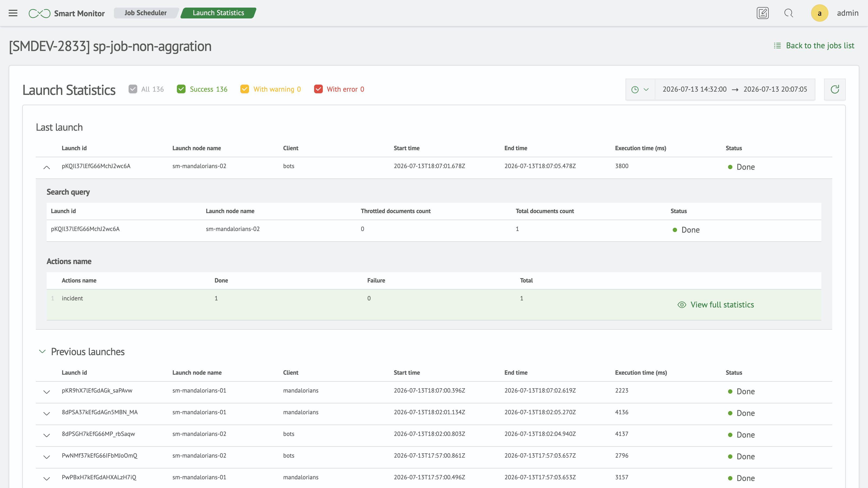Click end time 2026-07-13T18:07:05.478Z cell

540,166
